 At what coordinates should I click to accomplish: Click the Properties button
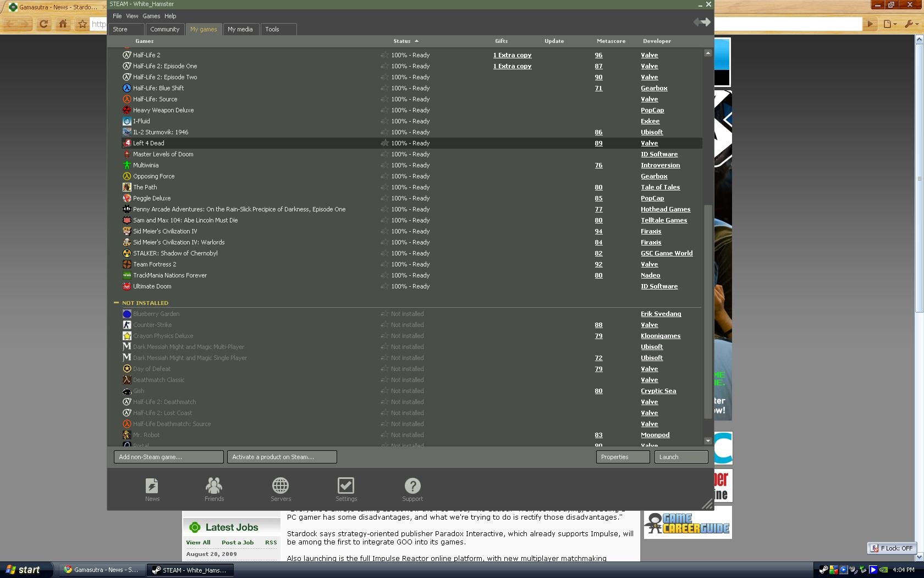623,457
